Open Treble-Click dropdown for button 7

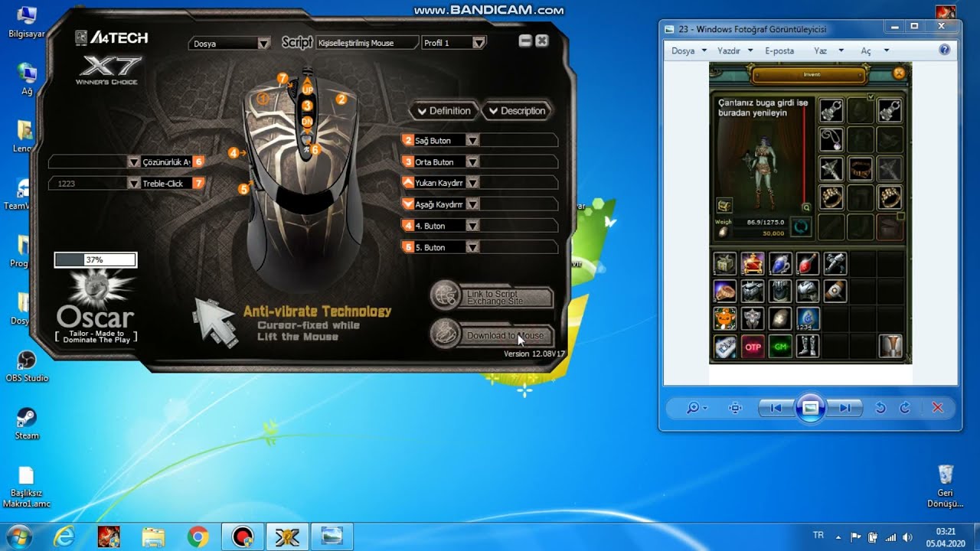tap(134, 184)
